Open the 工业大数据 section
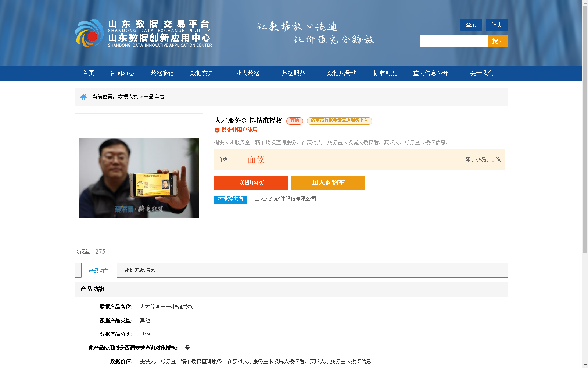This screenshot has height=368, width=588. [x=245, y=73]
